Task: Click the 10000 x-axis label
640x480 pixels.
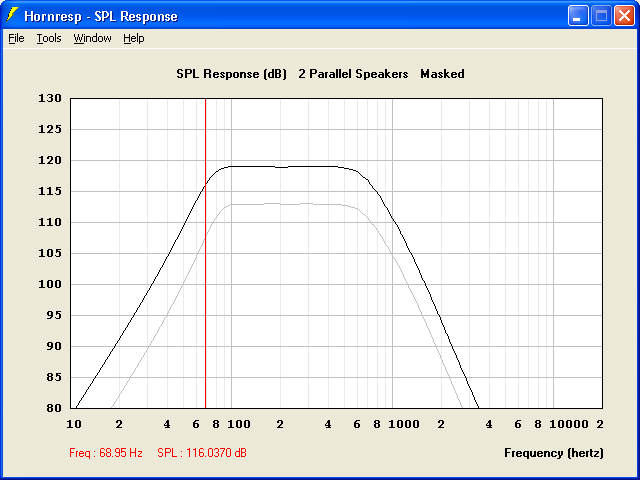Action: click(x=569, y=424)
